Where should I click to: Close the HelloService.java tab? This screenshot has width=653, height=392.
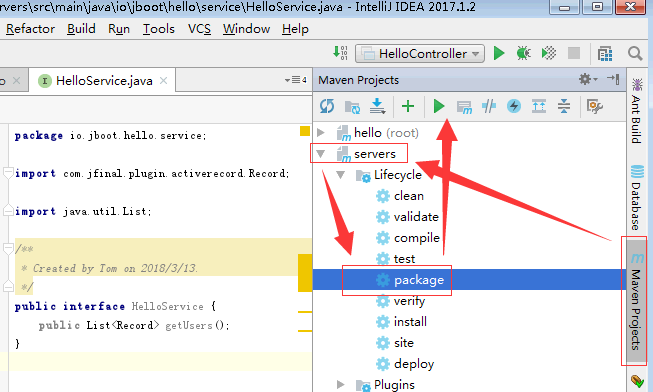[164, 80]
